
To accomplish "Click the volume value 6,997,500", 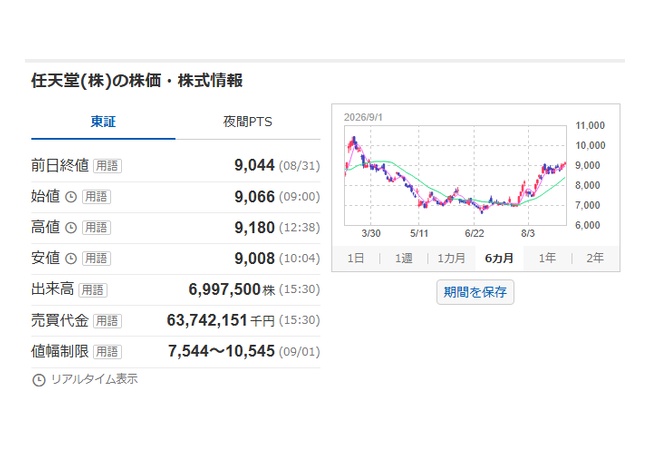I will tap(224, 289).
